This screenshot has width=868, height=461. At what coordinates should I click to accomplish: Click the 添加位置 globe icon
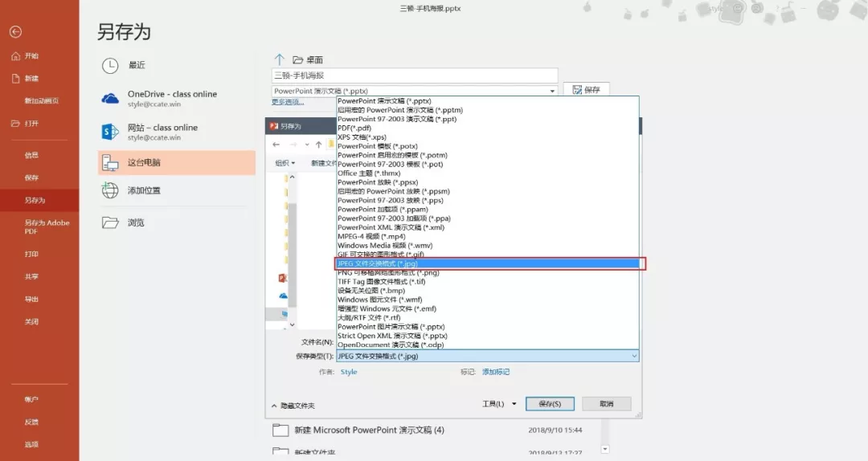pyautogui.click(x=110, y=190)
